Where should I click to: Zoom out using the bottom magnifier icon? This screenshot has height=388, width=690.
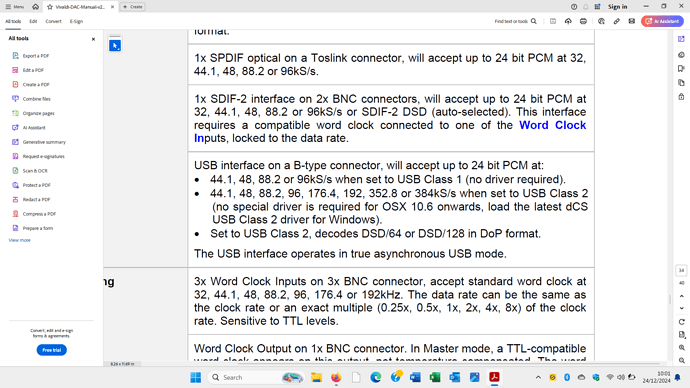(x=682, y=361)
